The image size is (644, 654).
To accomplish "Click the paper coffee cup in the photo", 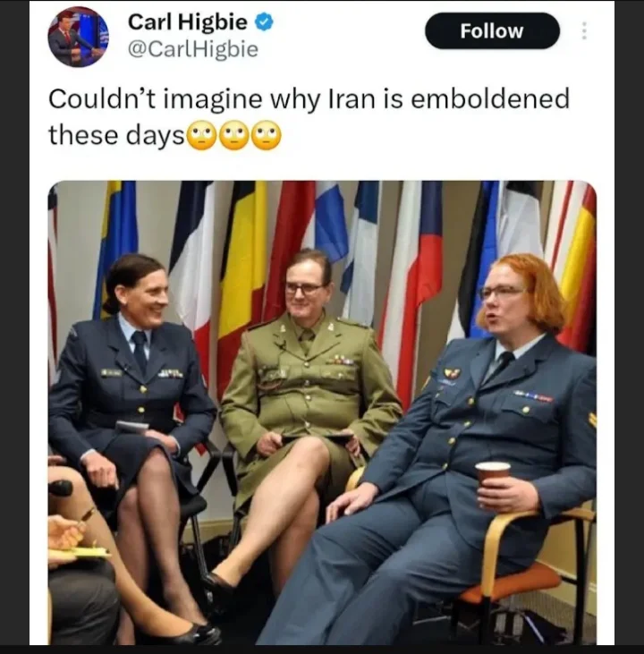I will point(493,484).
